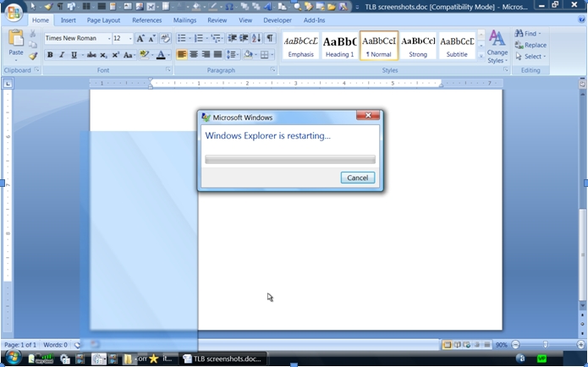Click the Office Button orb
The image size is (588, 367).
point(14,14)
